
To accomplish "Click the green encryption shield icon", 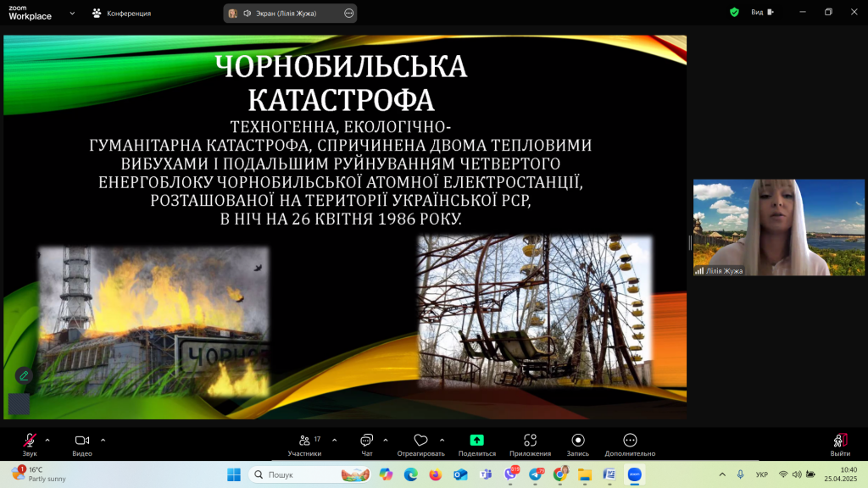I will (734, 12).
